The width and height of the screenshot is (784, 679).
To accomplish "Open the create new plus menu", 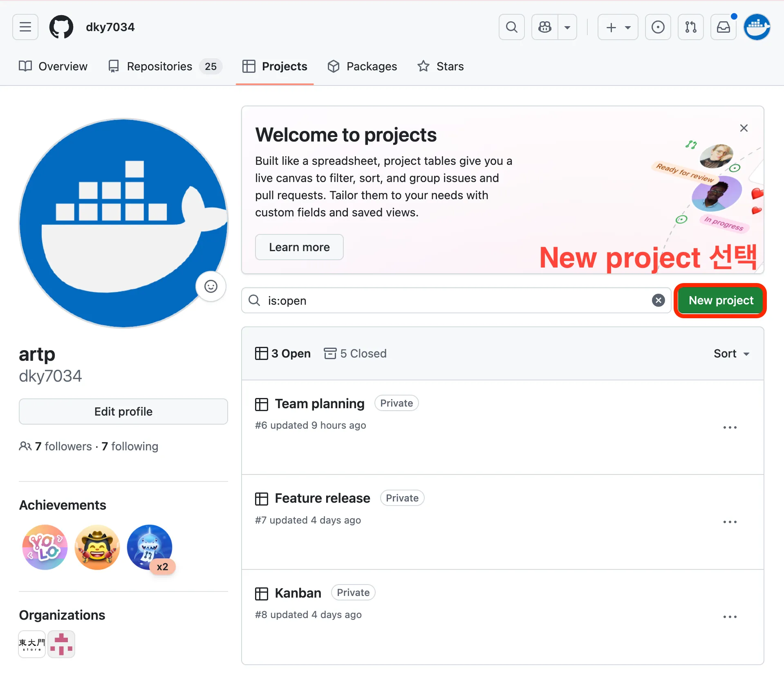I will pyautogui.click(x=618, y=27).
